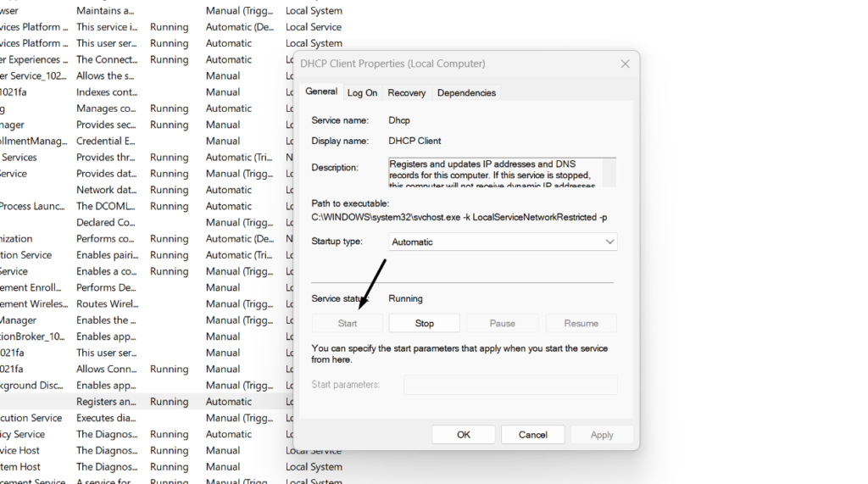This screenshot has width=868, height=484.
Task: Confirm the dialog with OK
Action: [464, 435]
